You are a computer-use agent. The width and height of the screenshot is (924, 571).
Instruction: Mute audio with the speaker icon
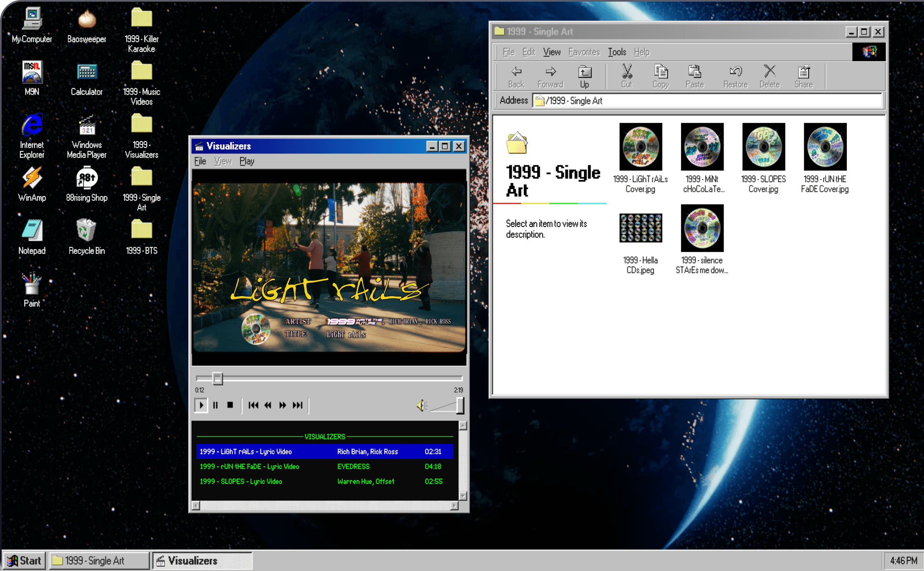click(421, 405)
